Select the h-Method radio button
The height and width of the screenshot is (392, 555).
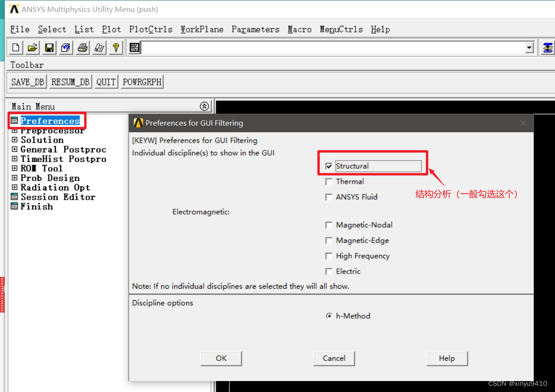point(329,316)
